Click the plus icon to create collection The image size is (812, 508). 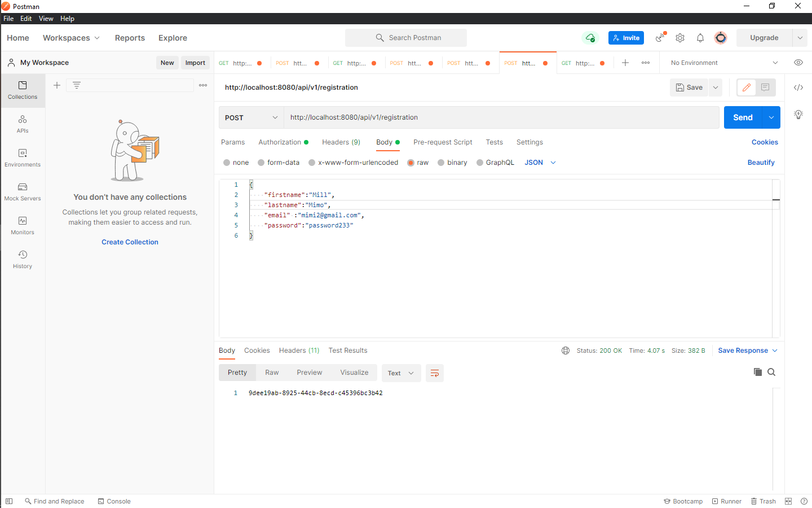57,85
